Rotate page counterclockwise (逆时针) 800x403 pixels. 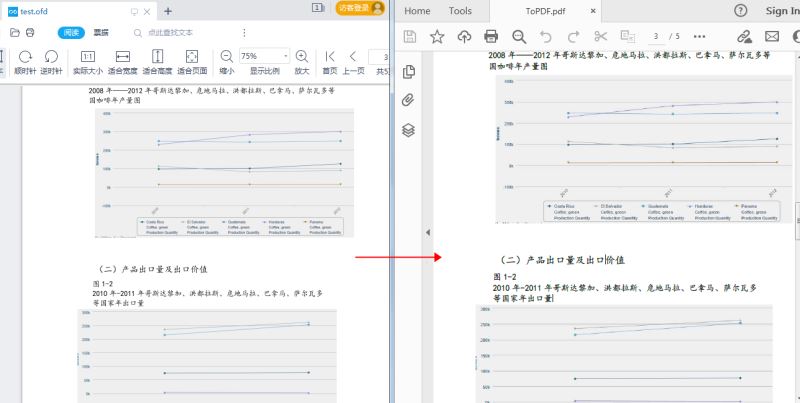pos(52,62)
